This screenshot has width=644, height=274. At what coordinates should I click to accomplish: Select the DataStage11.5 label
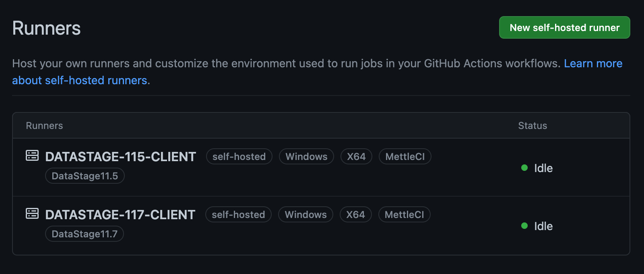coord(85,176)
